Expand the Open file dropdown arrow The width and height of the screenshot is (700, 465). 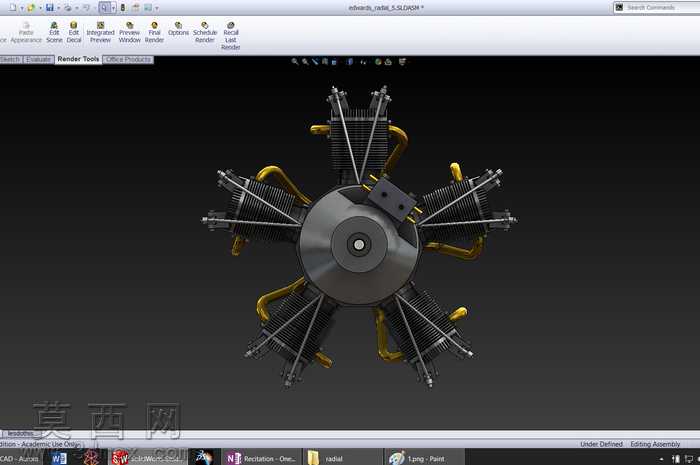40,8
